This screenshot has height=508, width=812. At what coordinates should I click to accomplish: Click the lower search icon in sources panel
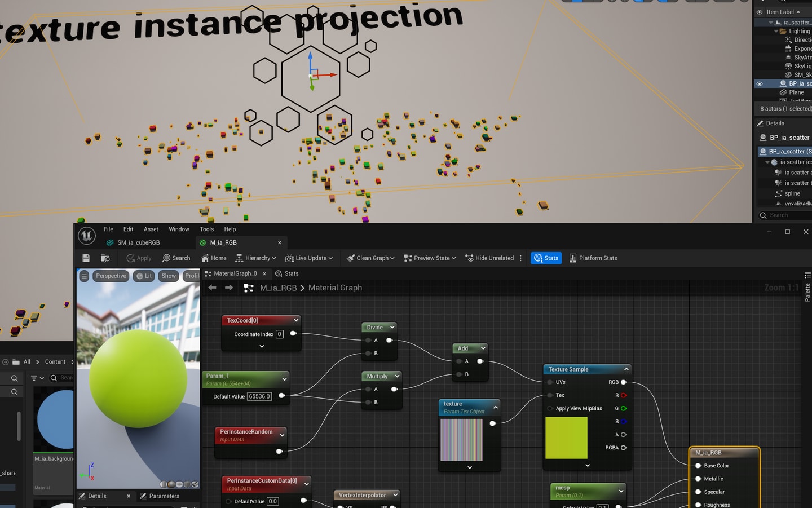(15, 392)
